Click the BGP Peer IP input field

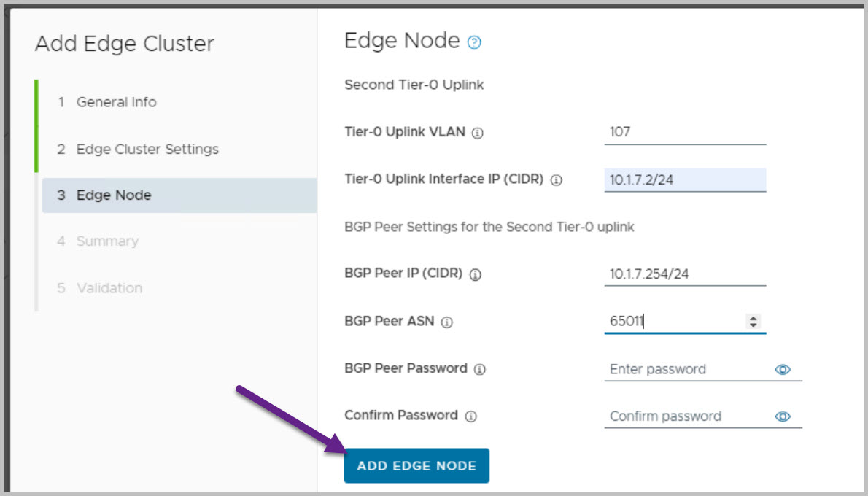(685, 274)
